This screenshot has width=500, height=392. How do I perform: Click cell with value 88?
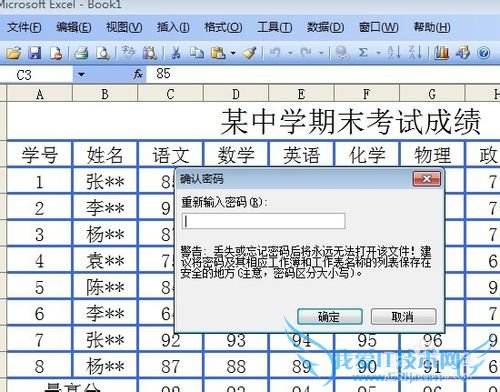[x=236, y=366]
